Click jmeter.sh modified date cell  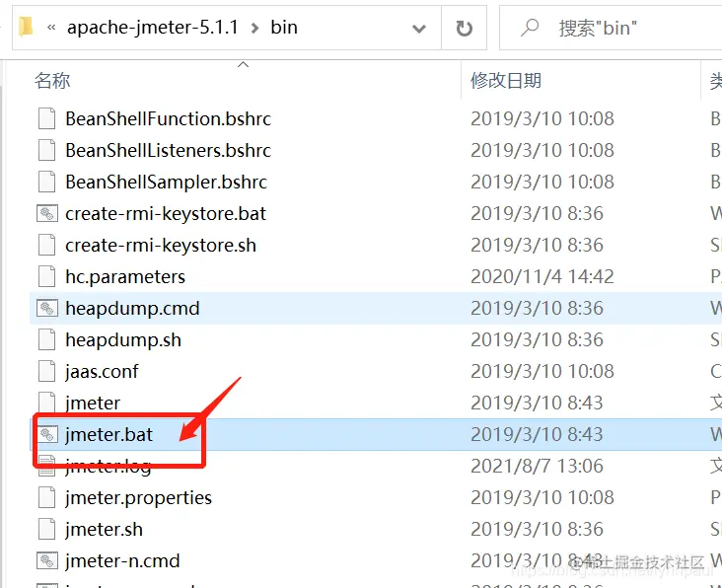pos(537,529)
